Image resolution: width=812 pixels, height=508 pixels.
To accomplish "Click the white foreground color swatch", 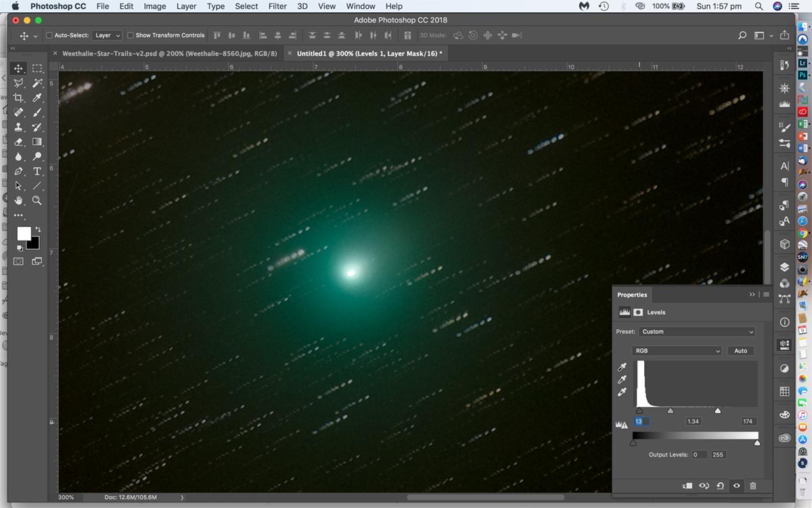I will pos(24,233).
